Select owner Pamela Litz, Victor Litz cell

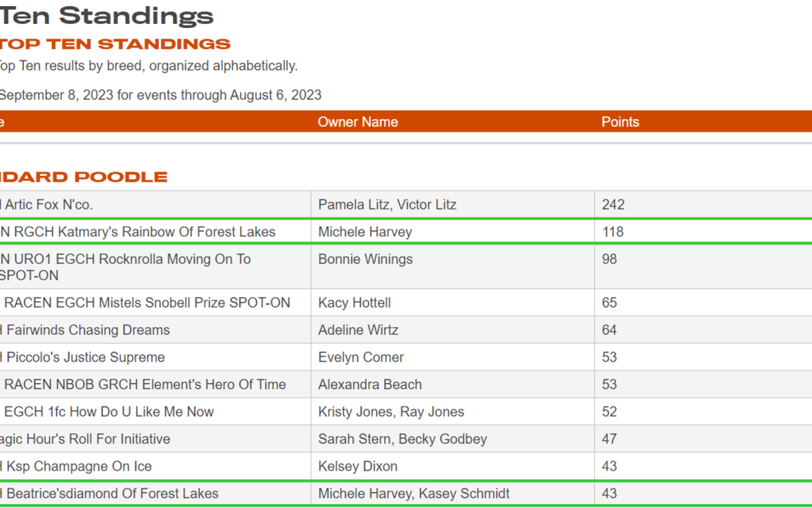tap(387, 205)
